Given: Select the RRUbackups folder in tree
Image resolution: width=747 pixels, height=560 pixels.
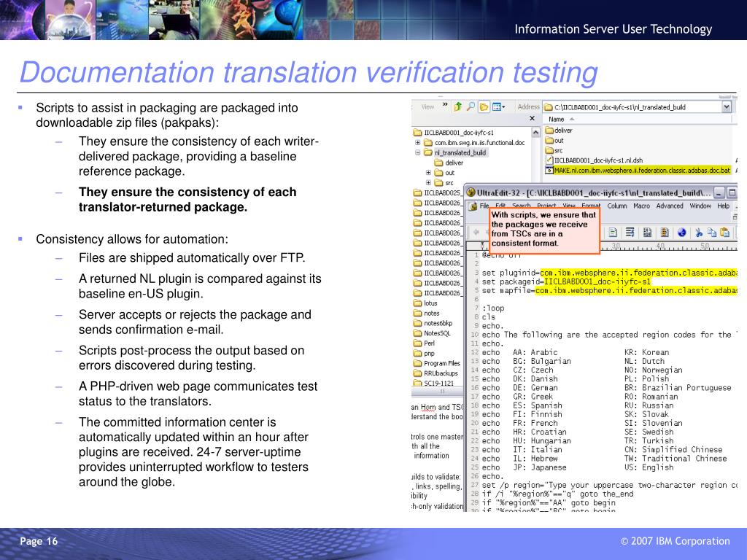Looking at the screenshot, I should tap(436, 373).
